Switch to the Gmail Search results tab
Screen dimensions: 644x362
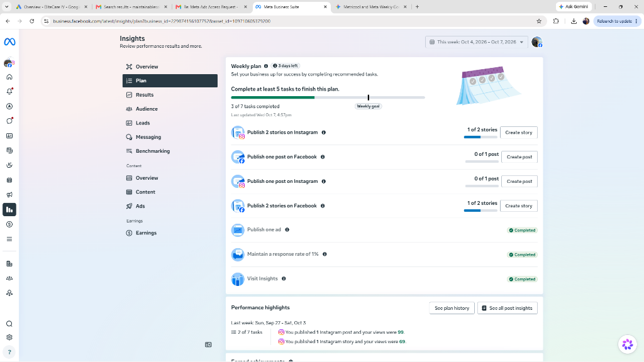pos(131,6)
